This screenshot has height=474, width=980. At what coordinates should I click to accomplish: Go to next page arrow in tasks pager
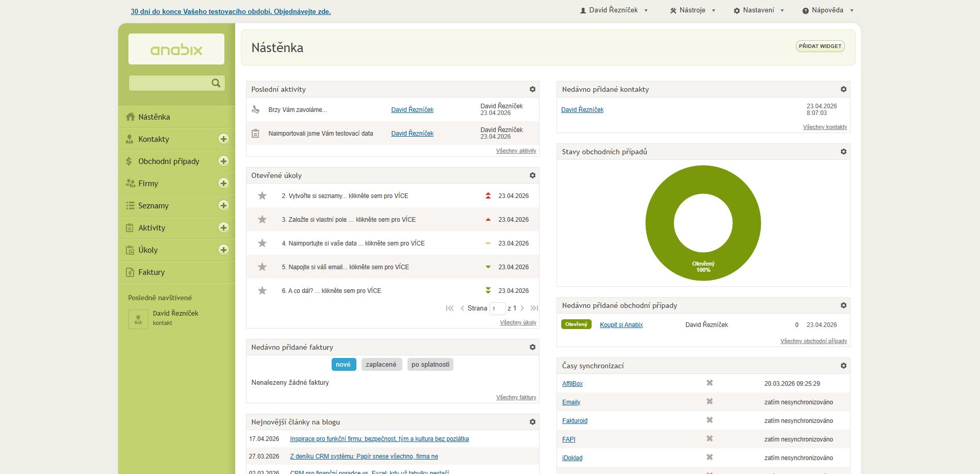pos(522,308)
